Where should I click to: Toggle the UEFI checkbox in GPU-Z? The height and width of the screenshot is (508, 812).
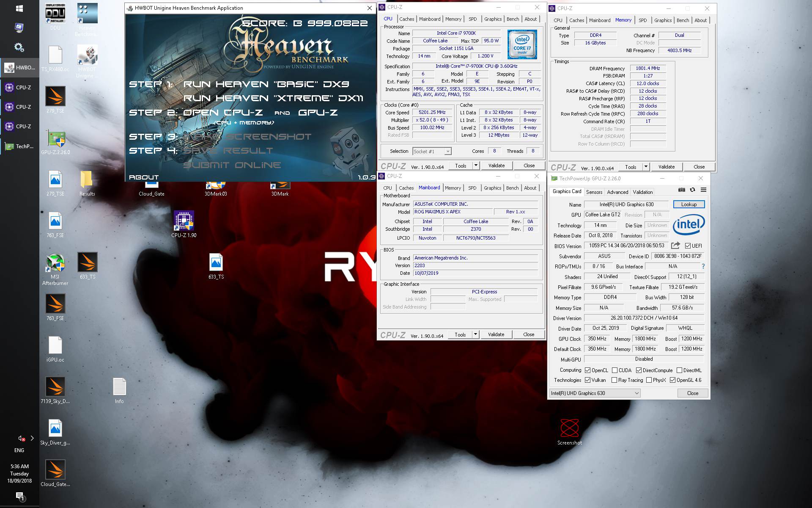[x=688, y=246]
